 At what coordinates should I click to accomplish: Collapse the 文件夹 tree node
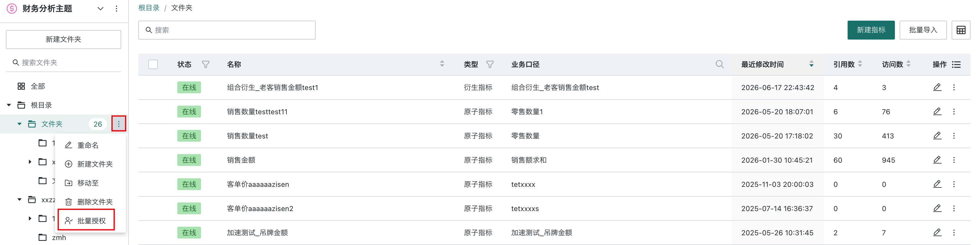(20, 124)
